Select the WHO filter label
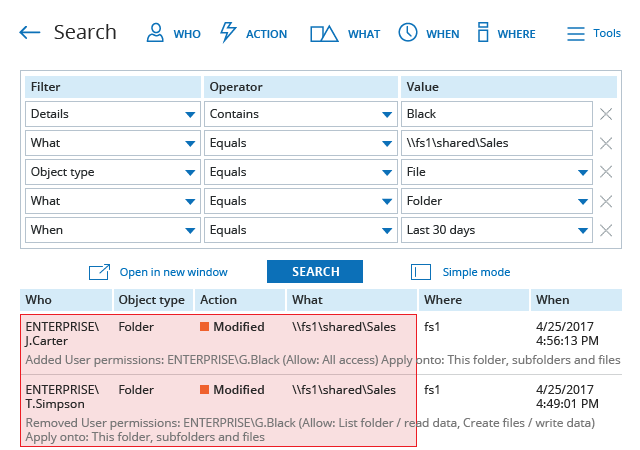The height and width of the screenshot is (450, 640). pyautogui.click(x=187, y=34)
